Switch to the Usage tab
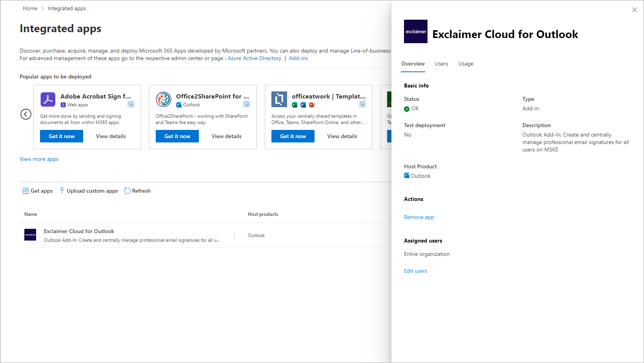Image resolution: width=644 pixels, height=363 pixels. click(466, 64)
